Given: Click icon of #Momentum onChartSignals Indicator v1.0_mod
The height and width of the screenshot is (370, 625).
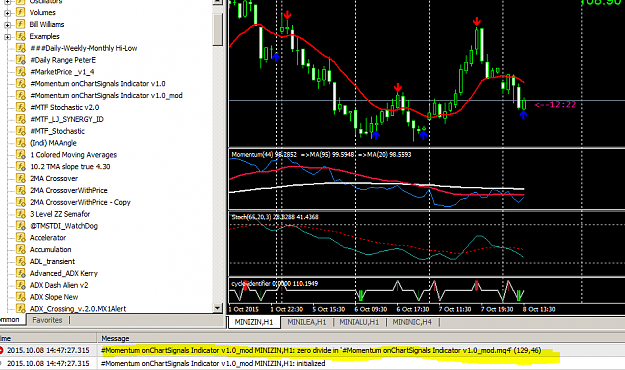Looking at the screenshot, I should (21, 95).
